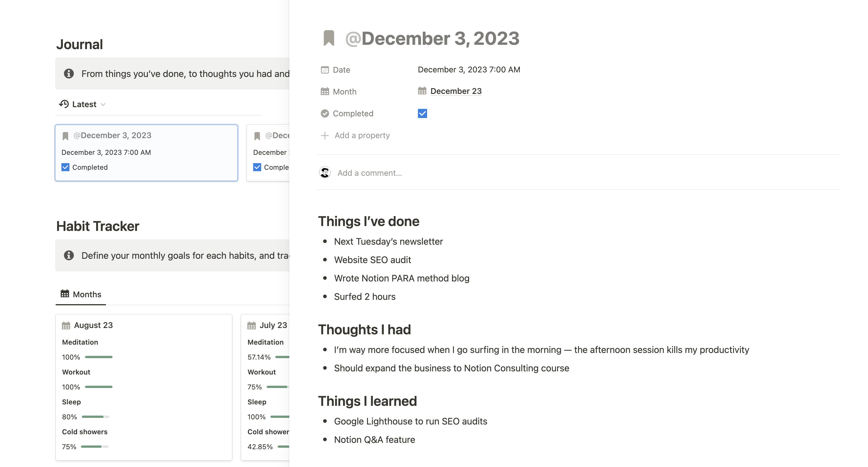Image resolution: width=868 pixels, height=467 pixels.
Task: Click the Month property calendar icon
Action: (324, 92)
